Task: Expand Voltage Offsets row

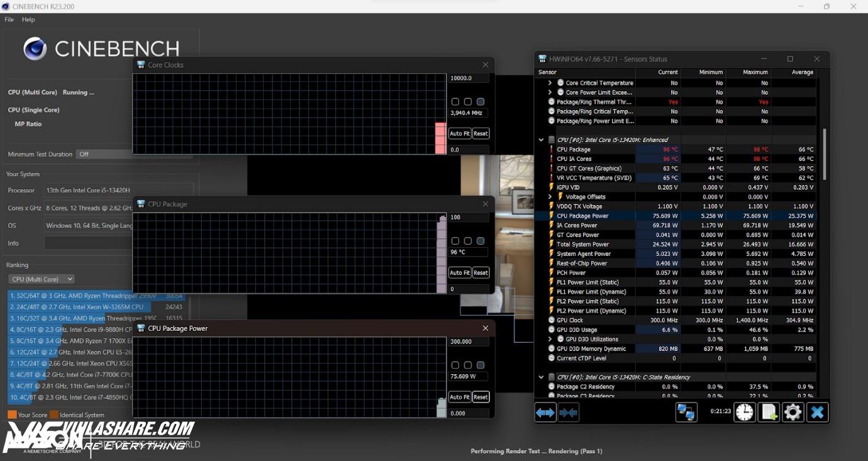Action: click(x=550, y=197)
